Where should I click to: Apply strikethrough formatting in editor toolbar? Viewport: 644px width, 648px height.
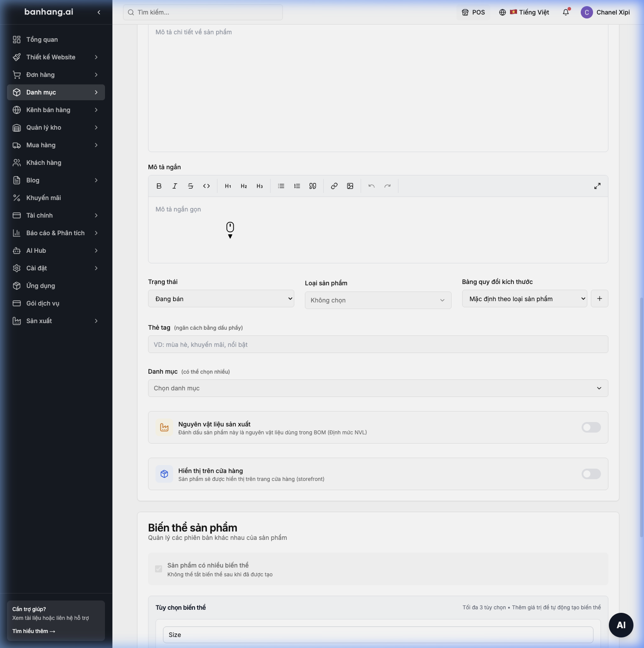tap(191, 186)
